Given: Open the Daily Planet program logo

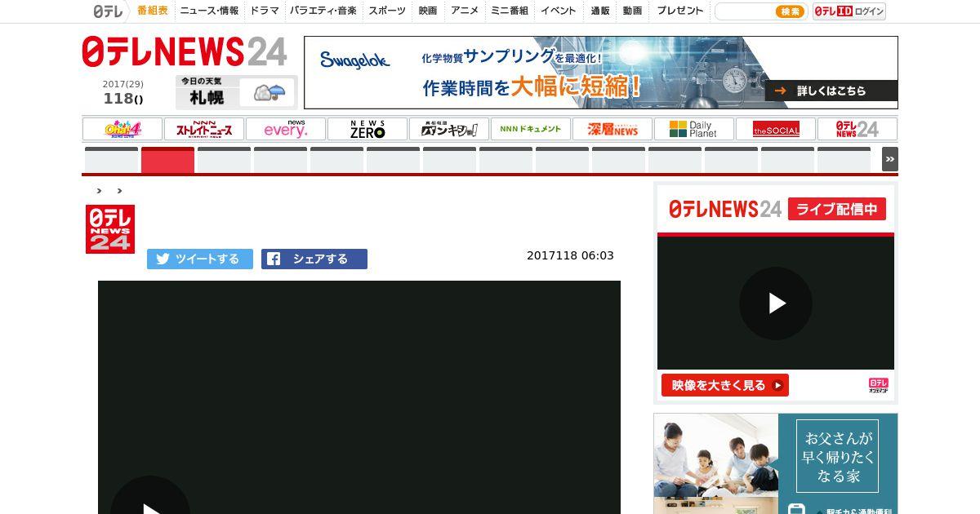Looking at the screenshot, I should 694,129.
